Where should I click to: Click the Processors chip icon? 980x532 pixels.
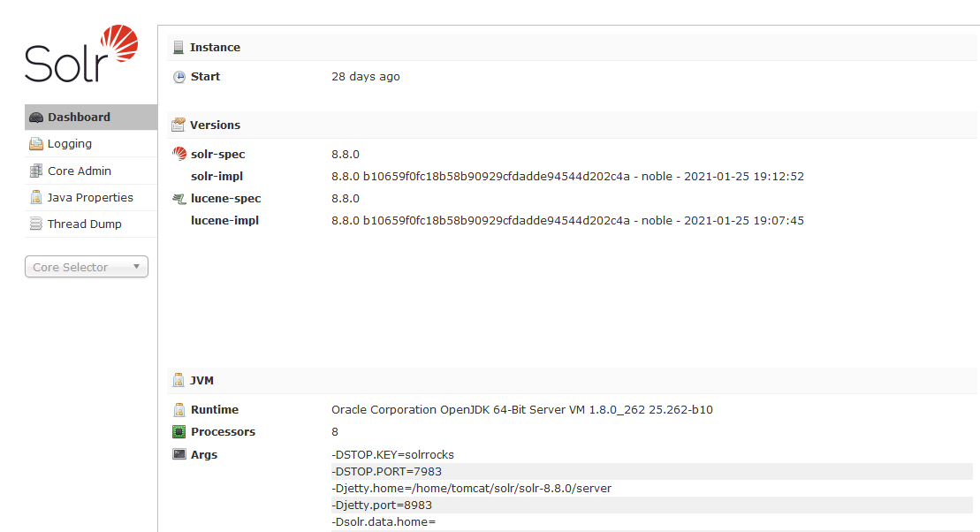179,432
